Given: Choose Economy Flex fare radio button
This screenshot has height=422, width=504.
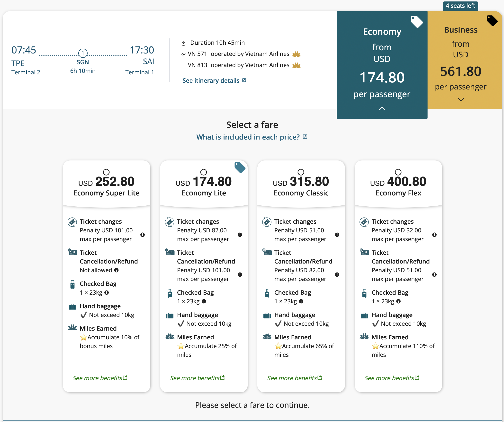Looking at the screenshot, I should [x=398, y=172].
